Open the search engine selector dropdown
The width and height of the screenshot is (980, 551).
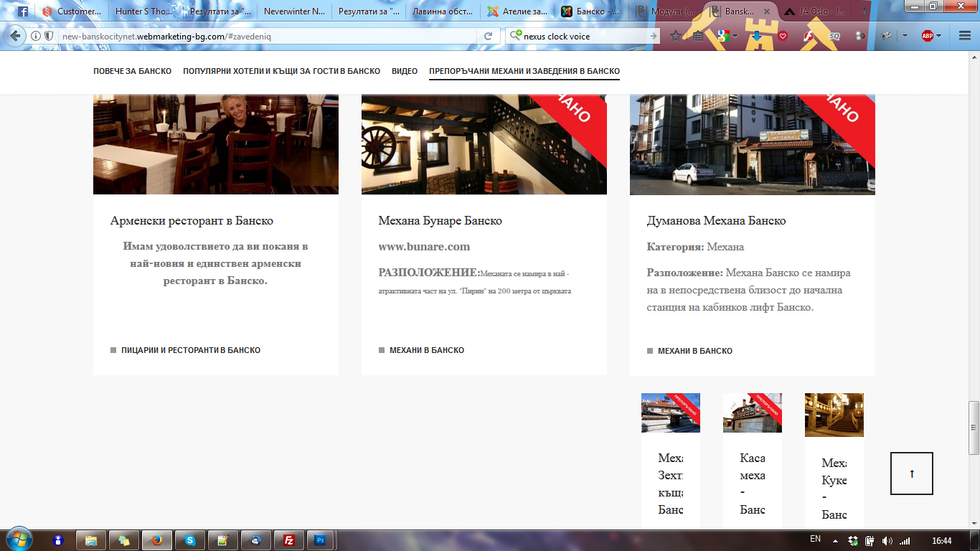[x=515, y=36]
